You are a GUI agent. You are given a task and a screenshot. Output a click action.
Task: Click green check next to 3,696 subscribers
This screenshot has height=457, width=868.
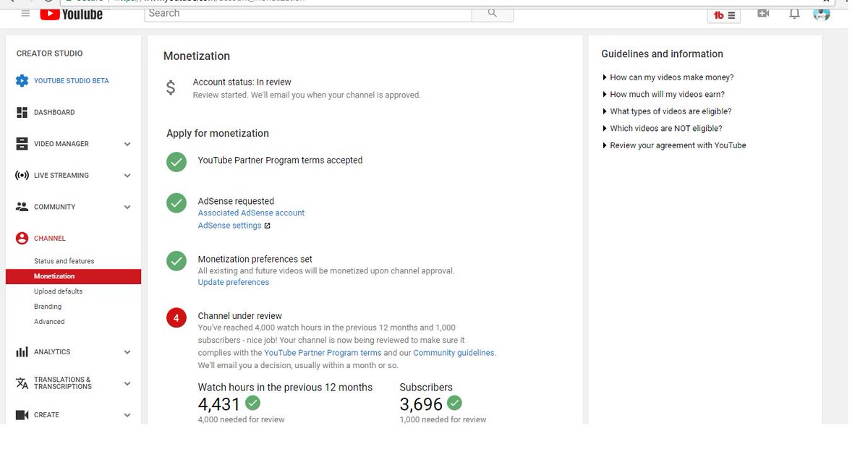coord(454,403)
